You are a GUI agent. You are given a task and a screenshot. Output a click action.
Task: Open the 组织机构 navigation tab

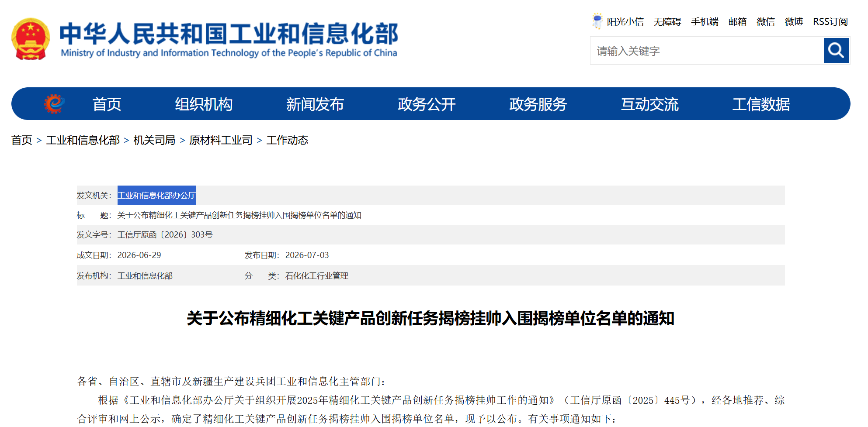click(x=204, y=104)
